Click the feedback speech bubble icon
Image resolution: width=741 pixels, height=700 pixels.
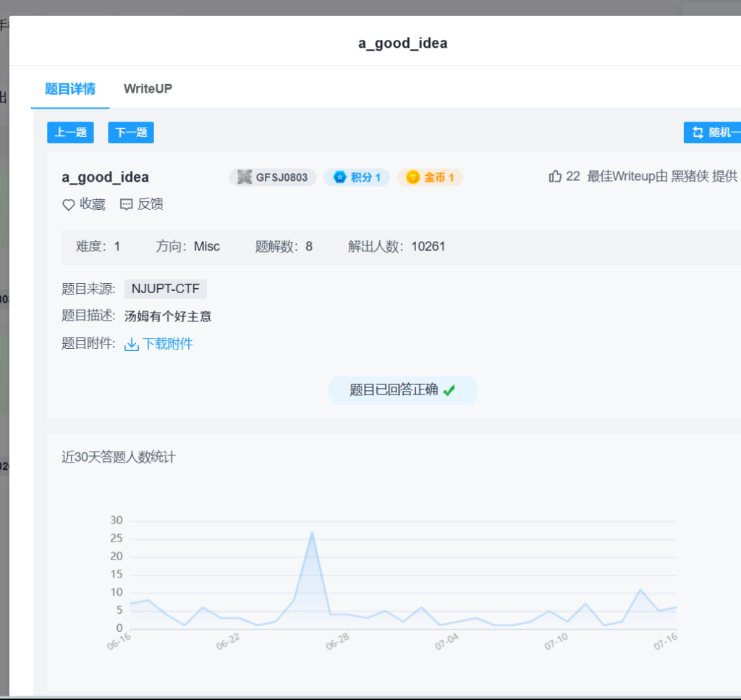[127, 205]
